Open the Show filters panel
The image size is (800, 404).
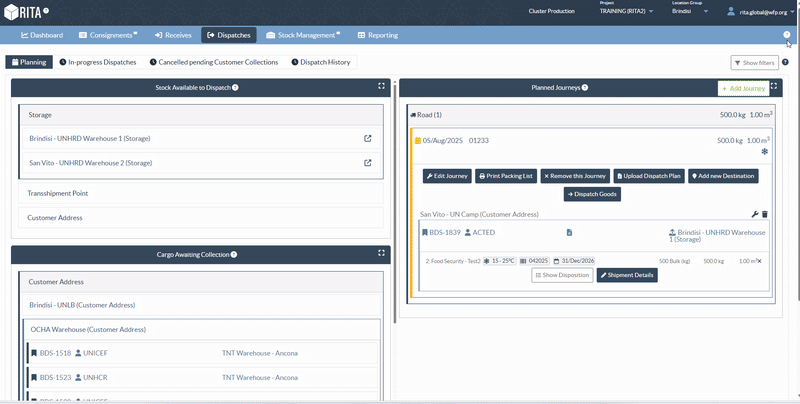coord(754,63)
